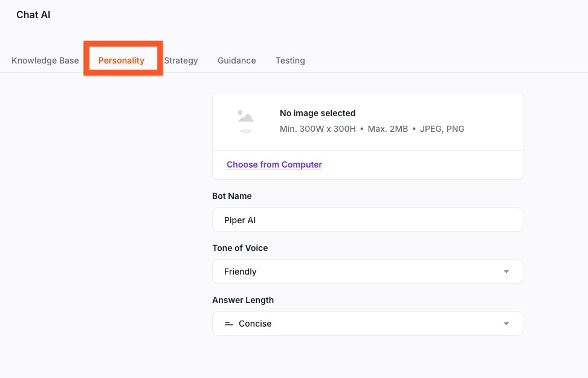Click the Answer Length label
Image resolution: width=588 pixels, height=378 pixels.
(x=243, y=300)
